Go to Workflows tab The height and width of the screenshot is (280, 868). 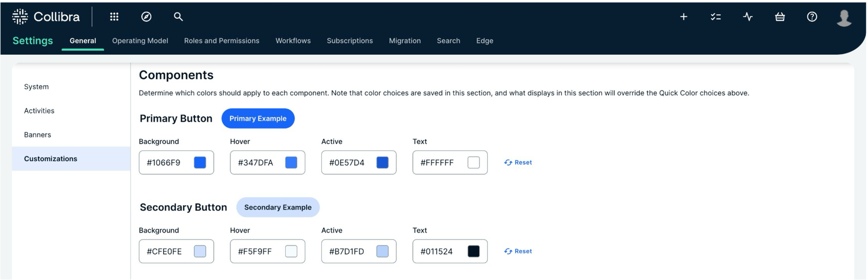coord(293,41)
